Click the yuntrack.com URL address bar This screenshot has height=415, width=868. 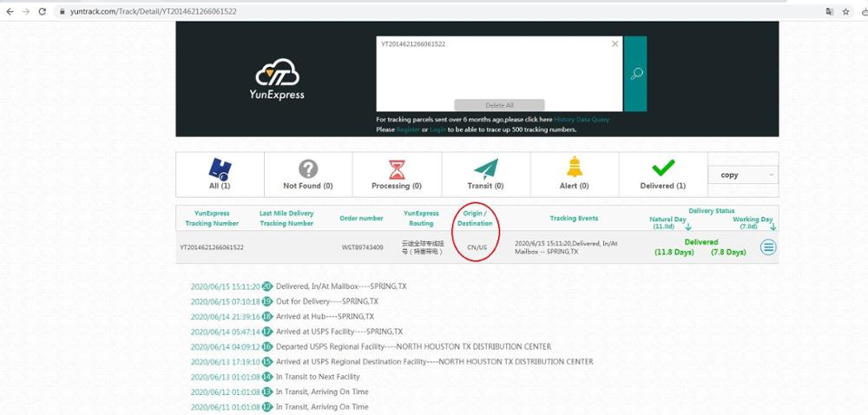point(154,11)
